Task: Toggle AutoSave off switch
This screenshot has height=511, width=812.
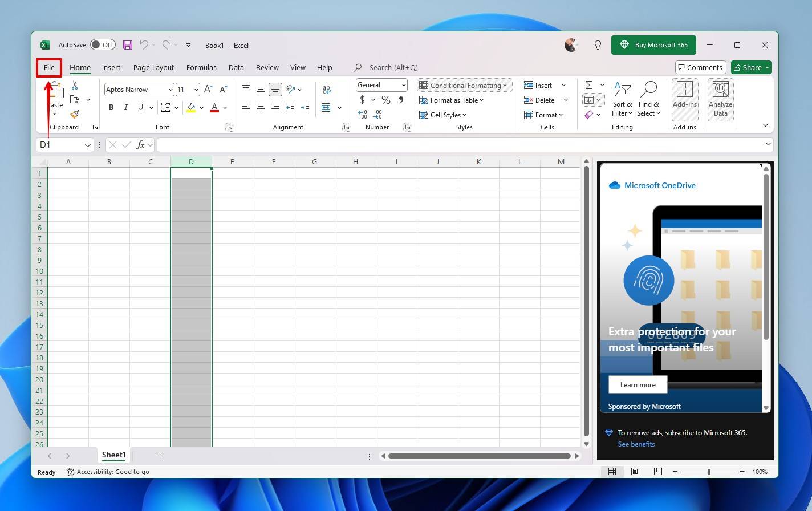Action: pyautogui.click(x=101, y=44)
